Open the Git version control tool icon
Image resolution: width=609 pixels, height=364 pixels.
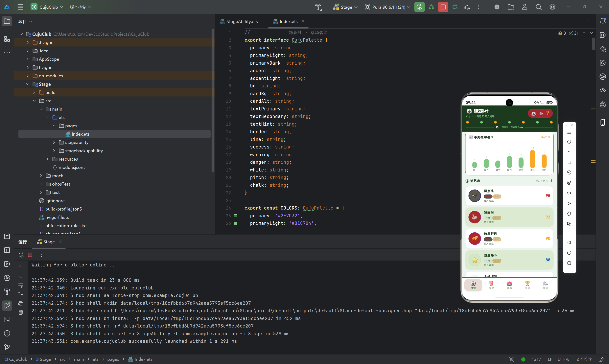point(7,347)
